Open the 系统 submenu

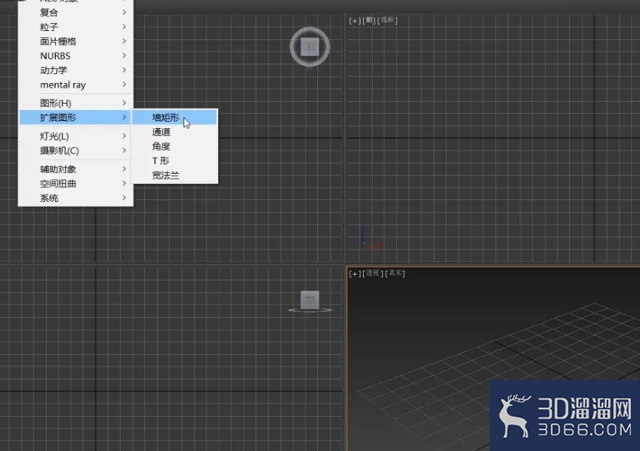point(76,198)
